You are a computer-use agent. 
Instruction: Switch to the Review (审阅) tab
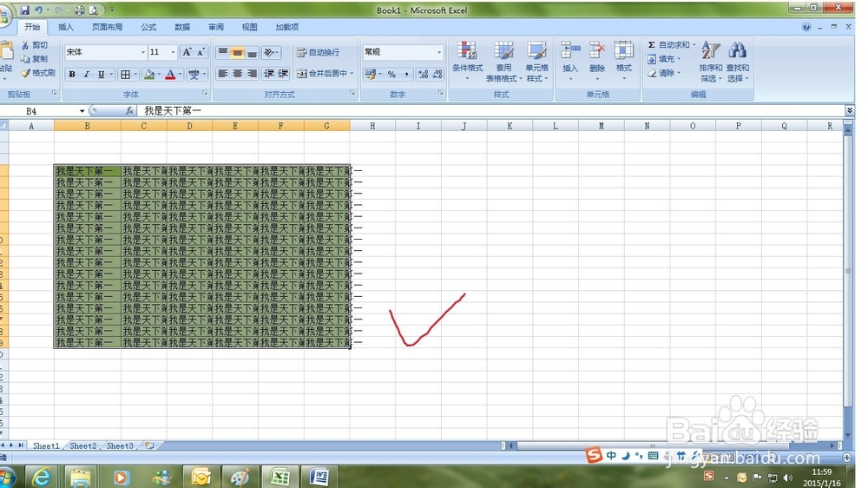[x=216, y=27]
